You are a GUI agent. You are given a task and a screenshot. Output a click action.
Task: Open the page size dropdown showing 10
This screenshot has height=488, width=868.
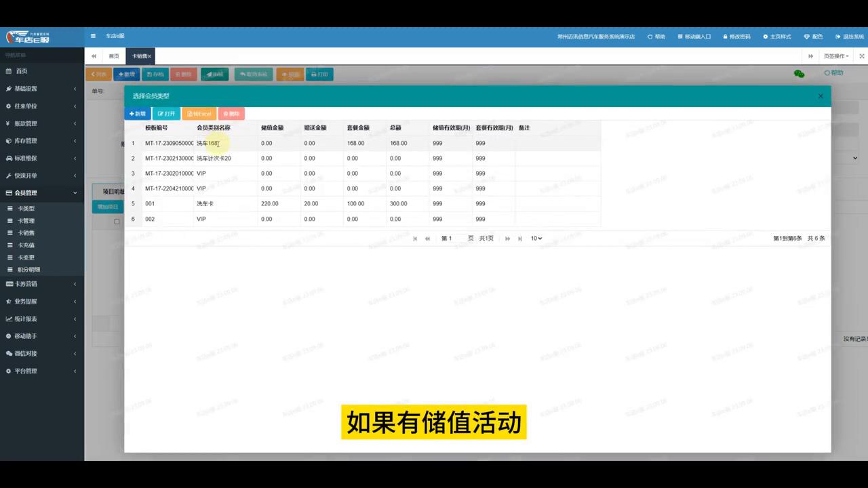[x=535, y=238]
